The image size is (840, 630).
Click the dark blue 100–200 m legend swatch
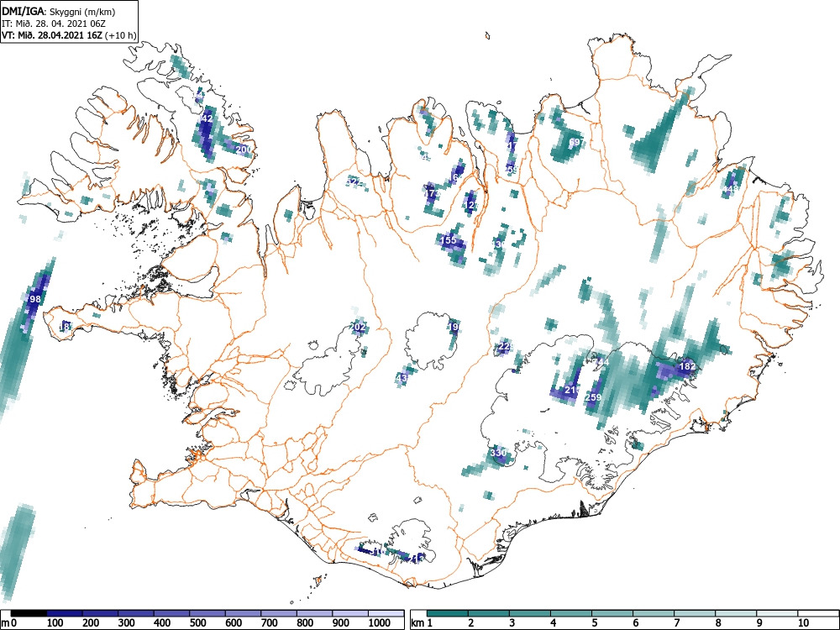(65, 613)
